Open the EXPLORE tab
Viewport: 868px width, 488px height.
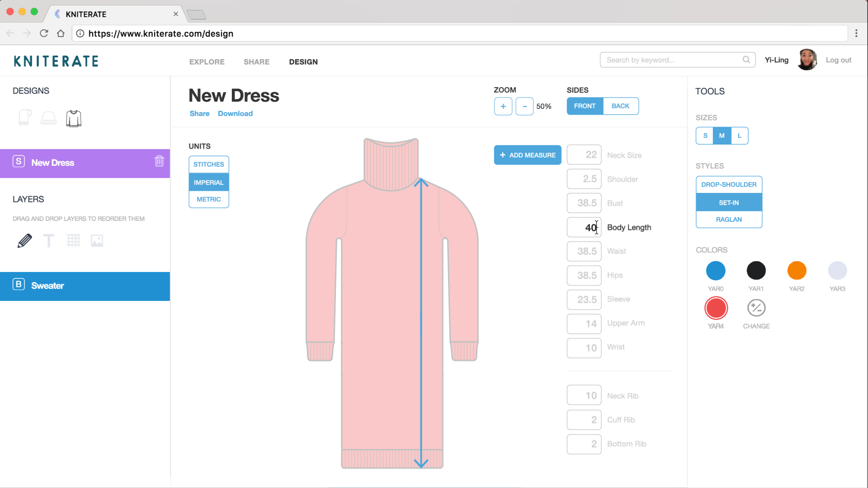pos(207,62)
